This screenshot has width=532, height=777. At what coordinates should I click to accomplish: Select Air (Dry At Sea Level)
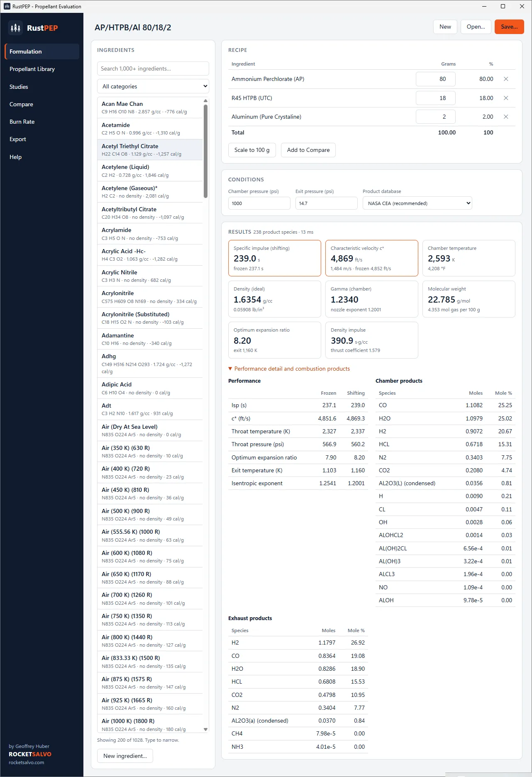tap(150, 430)
